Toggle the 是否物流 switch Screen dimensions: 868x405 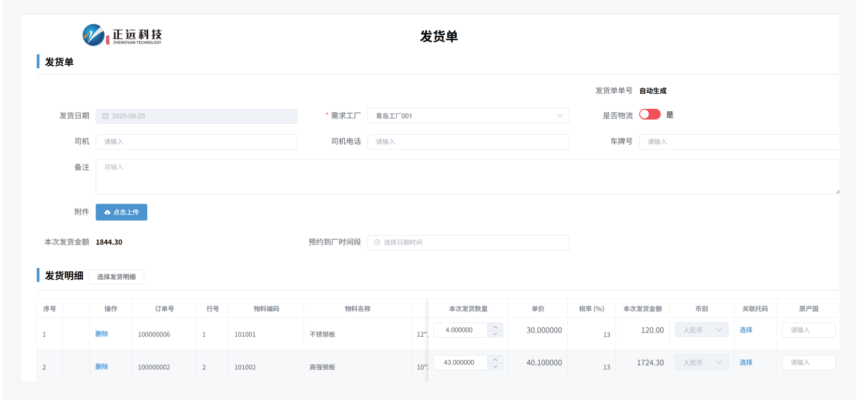click(649, 115)
